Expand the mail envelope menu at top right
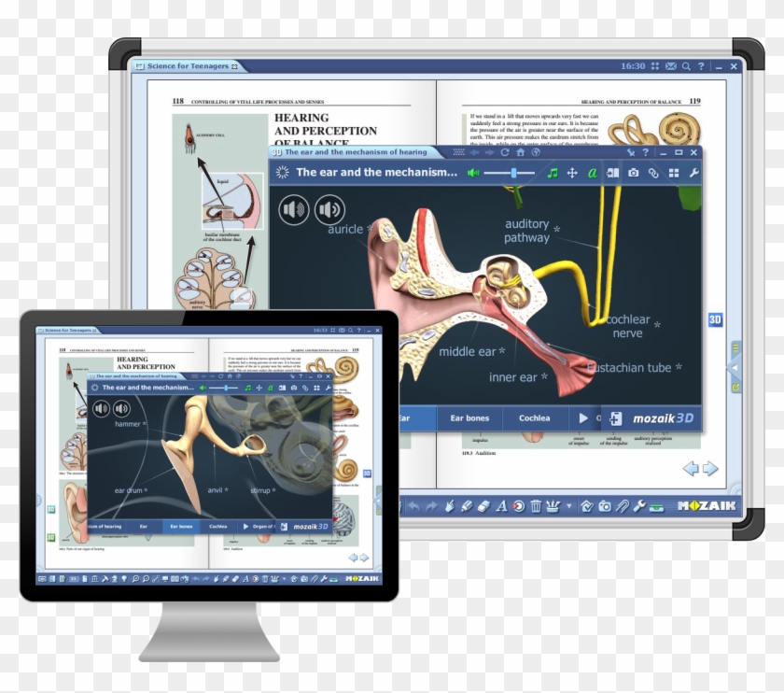Image resolution: width=784 pixels, height=693 pixels. click(x=670, y=65)
